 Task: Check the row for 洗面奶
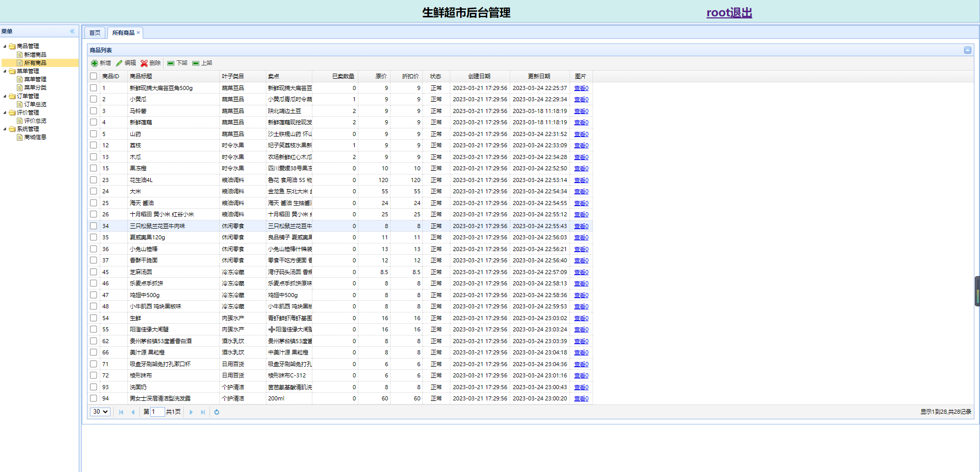(94, 387)
